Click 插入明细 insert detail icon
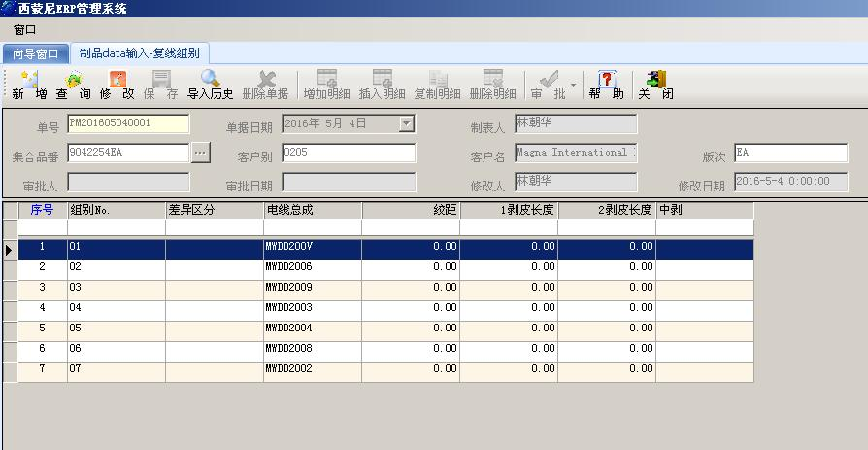The height and width of the screenshot is (450, 868). coord(382,78)
